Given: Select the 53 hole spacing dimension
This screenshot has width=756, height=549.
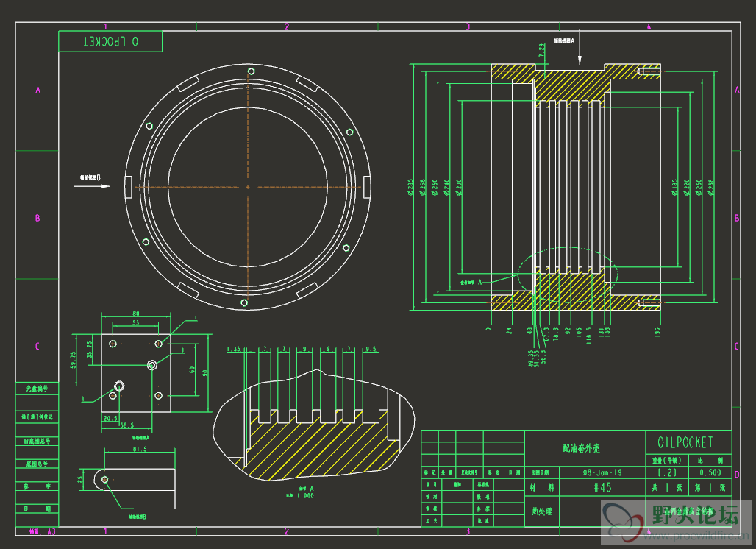Looking at the screenshot, I should coord(135,323).
